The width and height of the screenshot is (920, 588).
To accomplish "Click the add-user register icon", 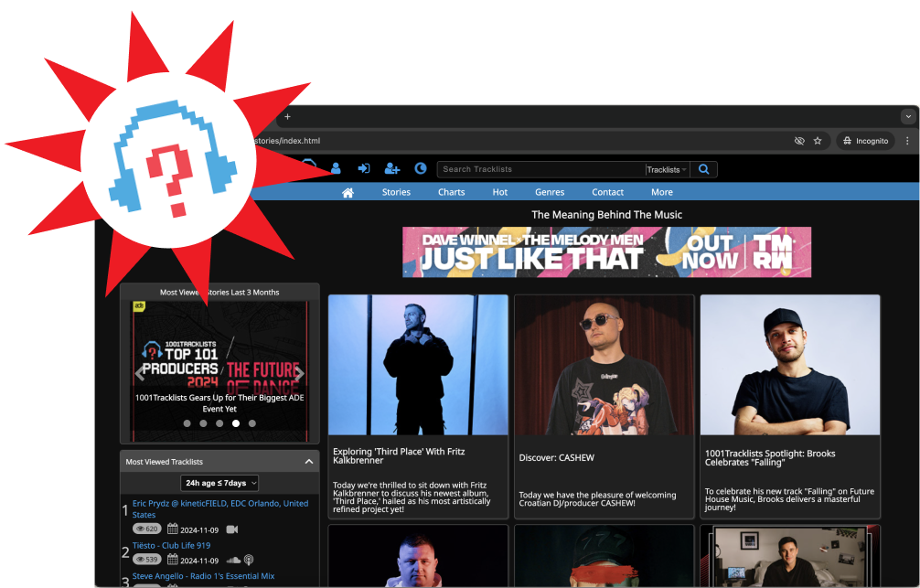I will click(x=392, y=169).
